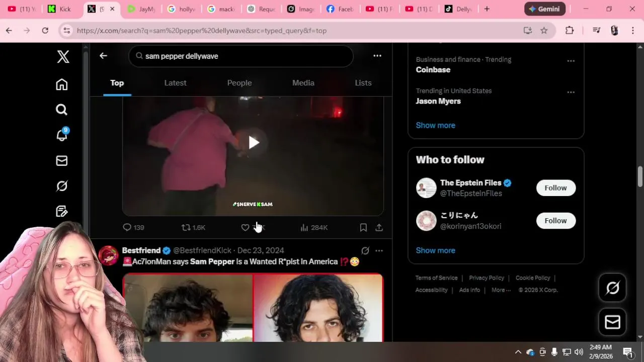Open Explore search icon in sidebar

(x=62, y=110)
